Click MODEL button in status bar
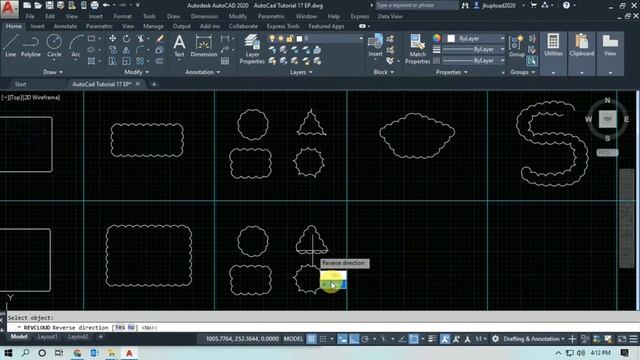 (x=293, y=339)
